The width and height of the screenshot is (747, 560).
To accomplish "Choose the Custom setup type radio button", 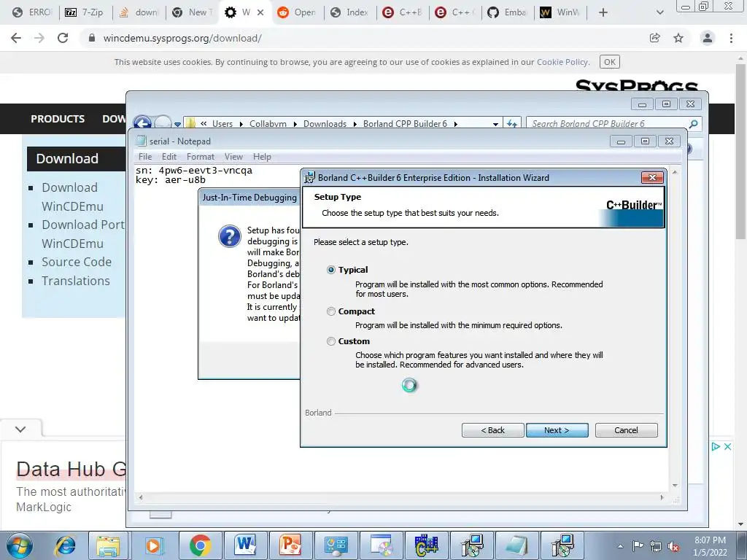I will pos(331,341).
